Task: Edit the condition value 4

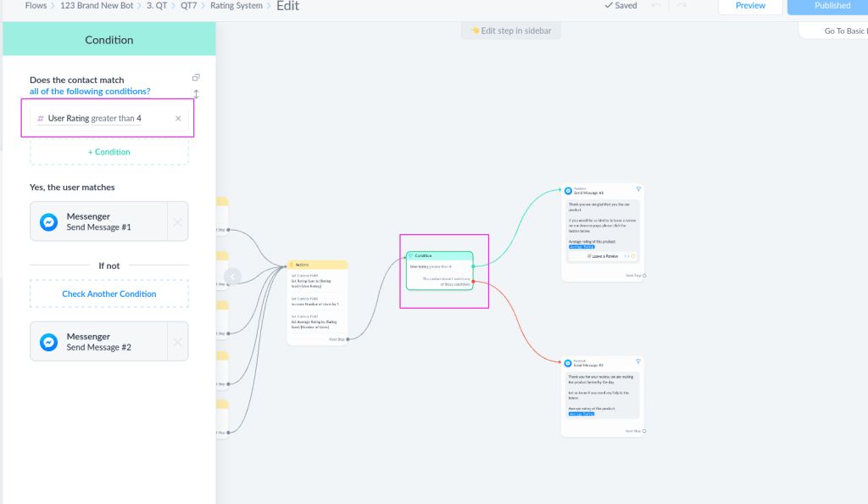Action: (x=139, y=119)
